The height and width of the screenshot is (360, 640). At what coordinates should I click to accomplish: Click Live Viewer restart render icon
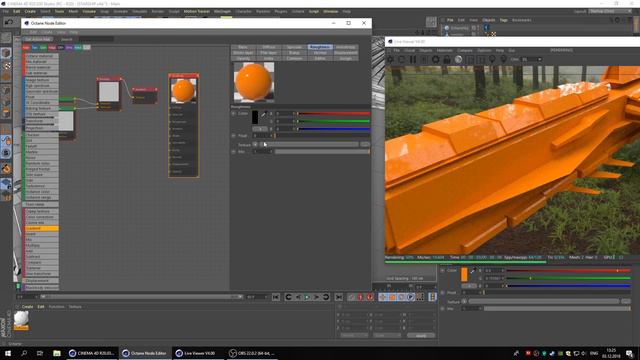(x=402, y=60)
